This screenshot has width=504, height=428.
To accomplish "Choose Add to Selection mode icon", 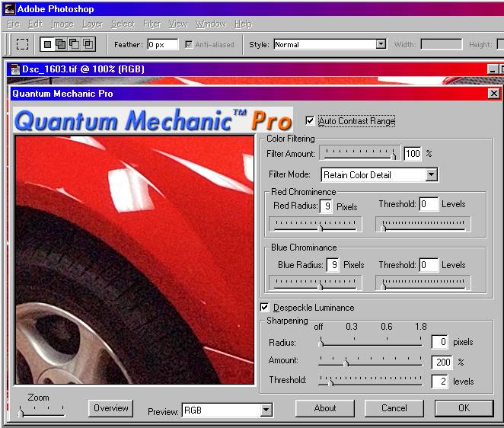I will 60,43.
